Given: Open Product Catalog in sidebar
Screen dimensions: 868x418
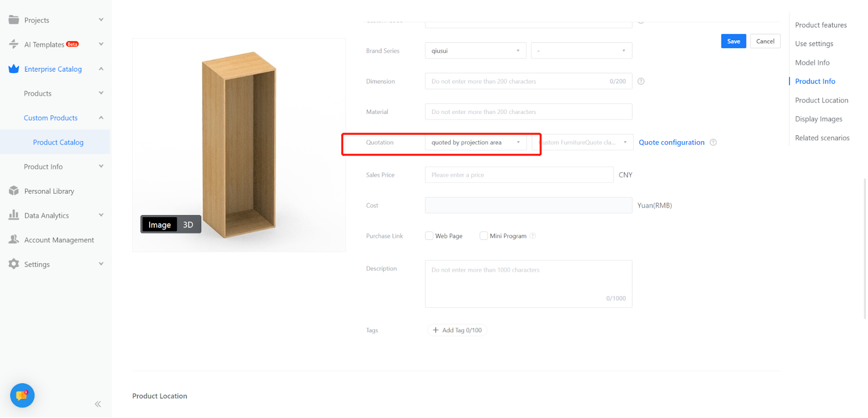Looking at the screenshot, I should point(58,142).
